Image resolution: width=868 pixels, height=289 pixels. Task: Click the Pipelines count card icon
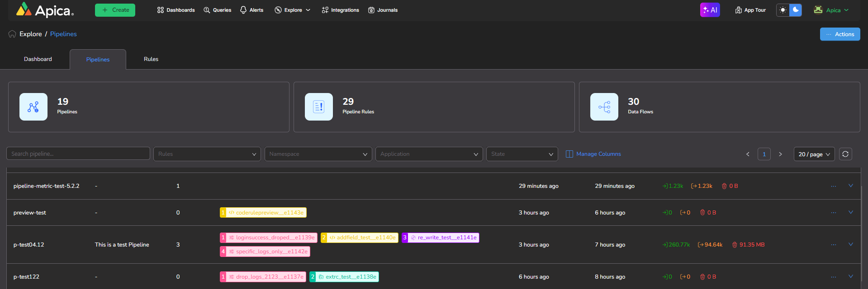pos(33,107)
